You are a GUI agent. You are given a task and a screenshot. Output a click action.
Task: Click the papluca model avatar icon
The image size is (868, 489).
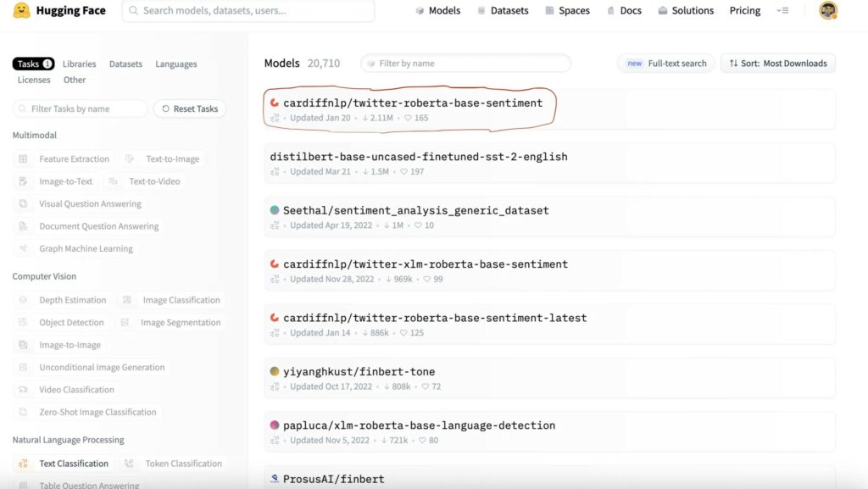pos(275,425)
